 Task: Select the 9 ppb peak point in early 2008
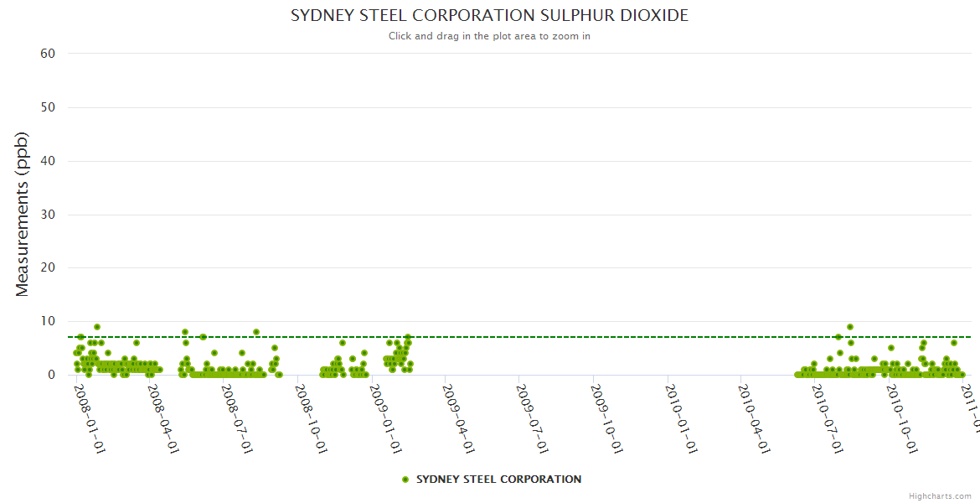tap(97, 327)
